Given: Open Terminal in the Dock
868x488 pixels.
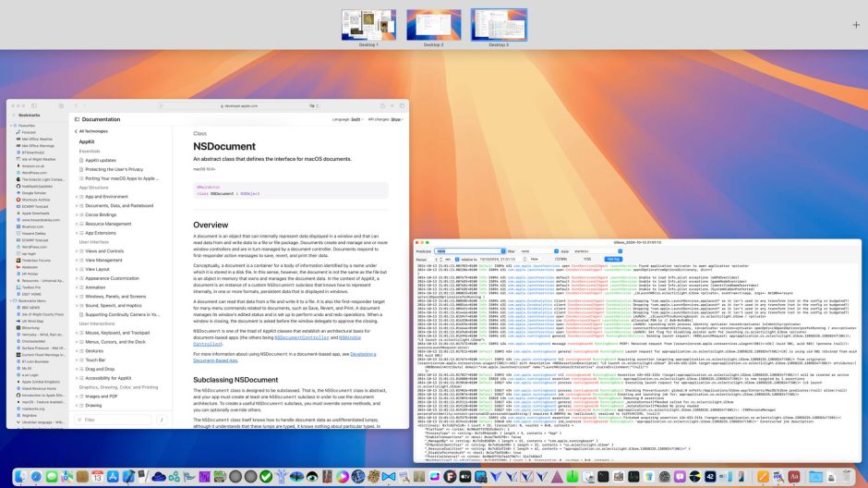Looking at the screenshot, I should tap(603, 476).
